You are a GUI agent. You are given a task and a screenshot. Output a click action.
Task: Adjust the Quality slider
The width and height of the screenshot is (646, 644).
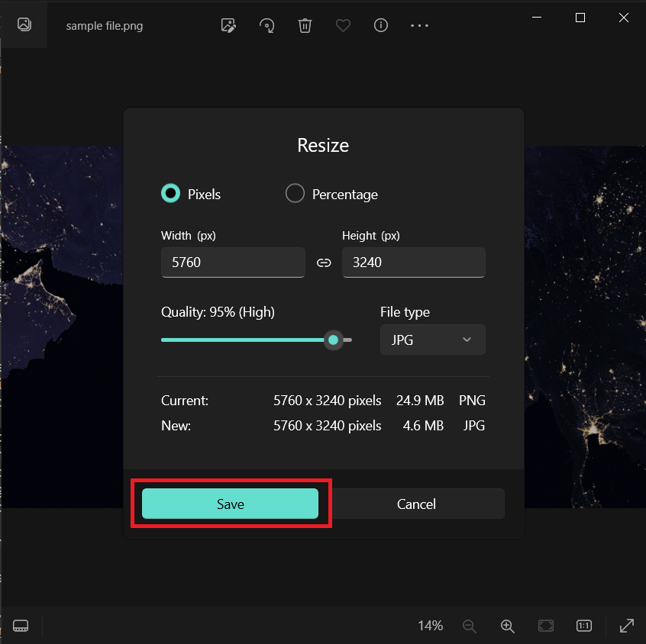click(334, 340)
